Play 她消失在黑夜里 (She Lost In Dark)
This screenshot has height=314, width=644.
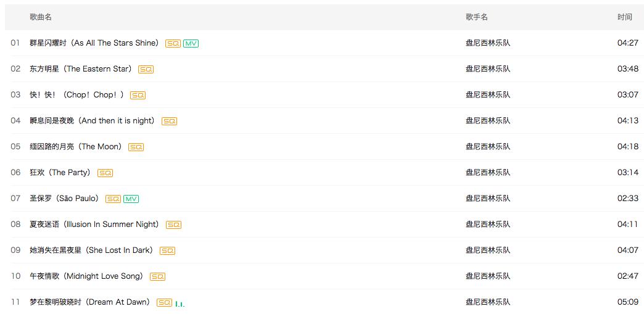pyautogui.click(x=91, y=250)
